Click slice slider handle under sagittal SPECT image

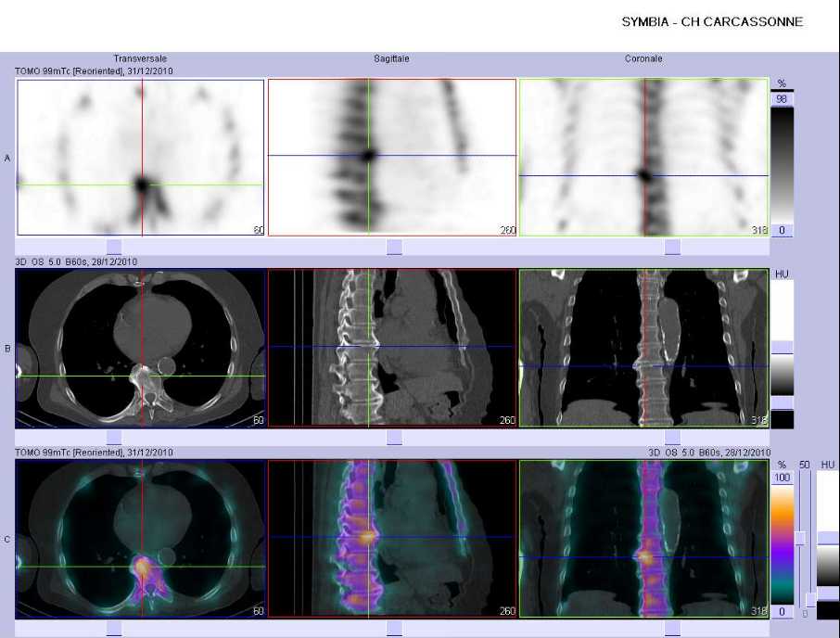[394, 247]
